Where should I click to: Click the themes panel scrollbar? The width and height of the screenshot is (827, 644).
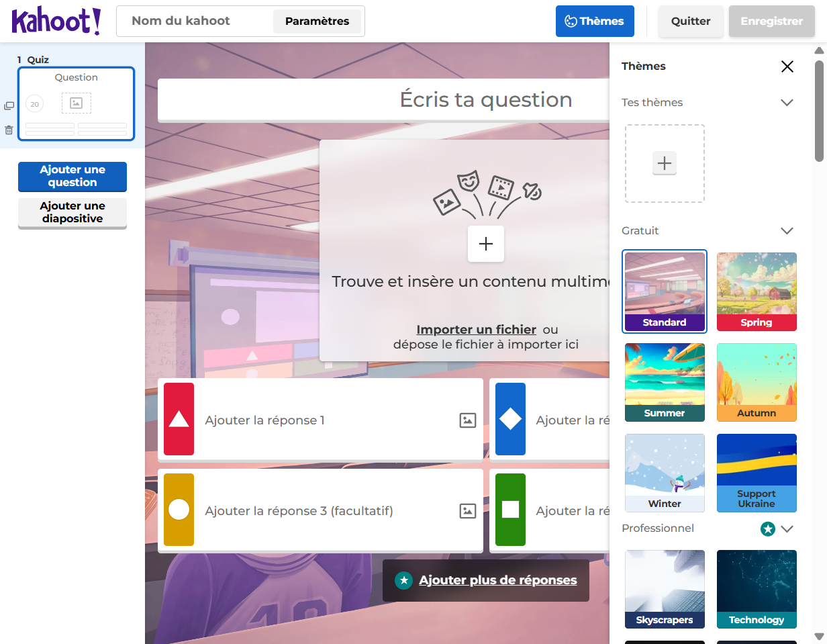point(819,111)
